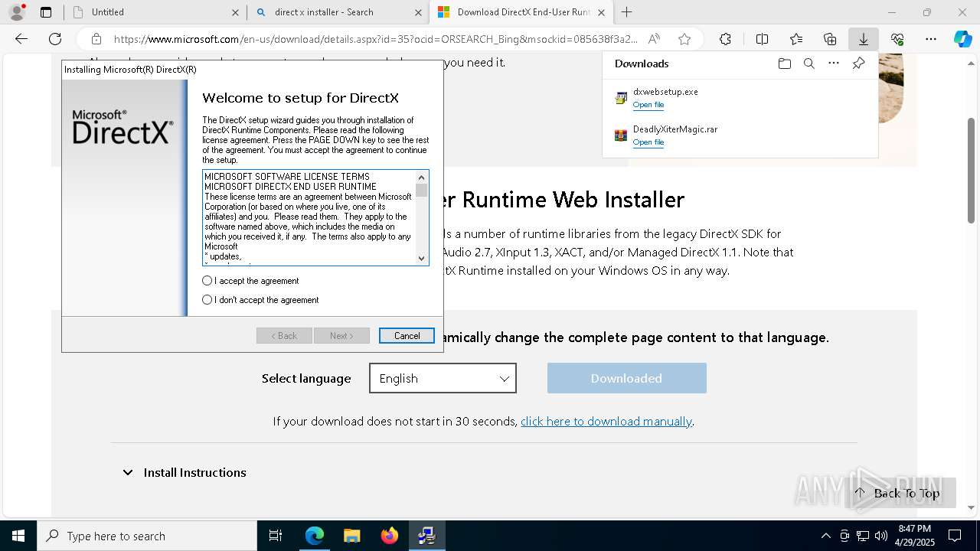
Task: Select 'I accept the agreement' radio button
Action: (207, 281)
